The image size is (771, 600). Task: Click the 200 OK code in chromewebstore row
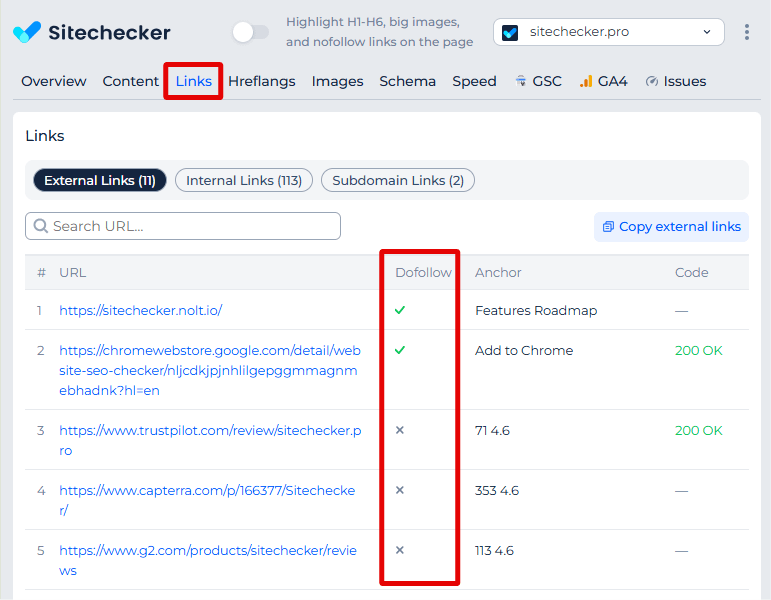698,350
